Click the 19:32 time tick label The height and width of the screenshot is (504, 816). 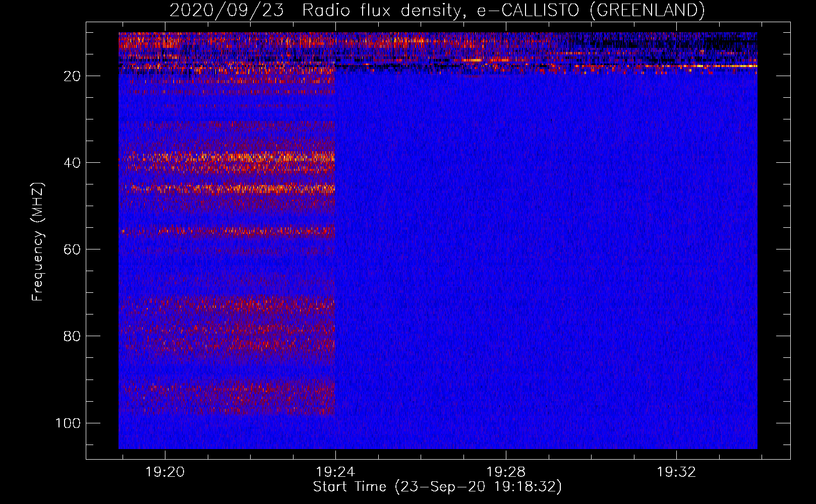click(676, 472)
